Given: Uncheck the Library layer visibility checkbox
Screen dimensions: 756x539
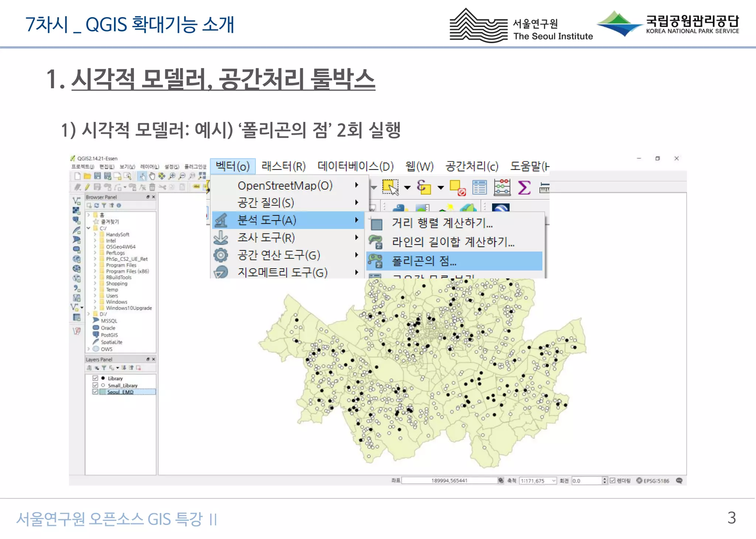Looking at the screenshot, I should 95,378.
